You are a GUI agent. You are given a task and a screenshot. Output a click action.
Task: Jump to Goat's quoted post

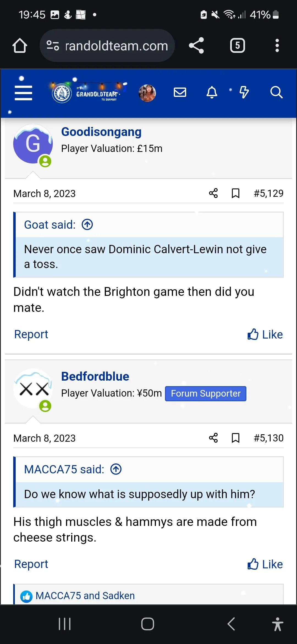point(87,225)
